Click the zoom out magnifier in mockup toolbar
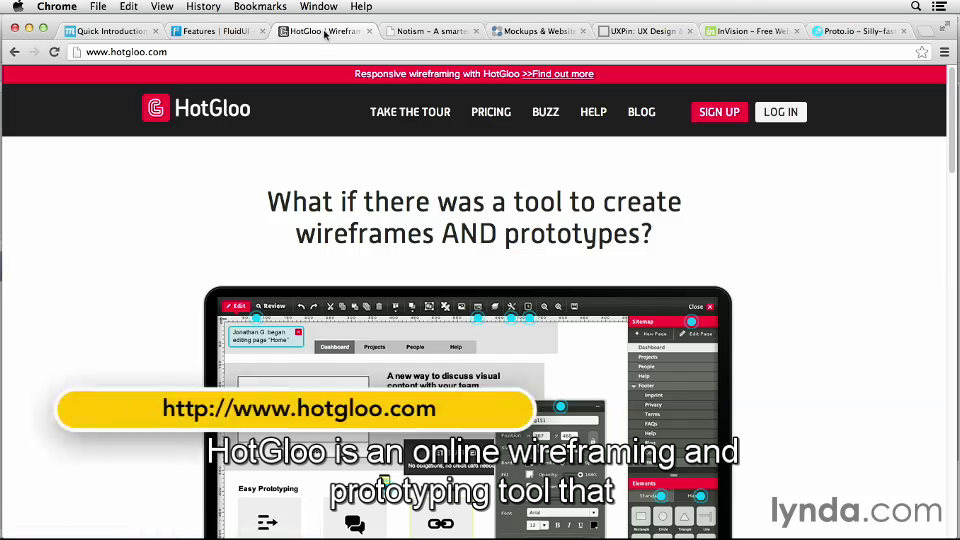Screen dimensions: 960x540 (x=544, y=306)
